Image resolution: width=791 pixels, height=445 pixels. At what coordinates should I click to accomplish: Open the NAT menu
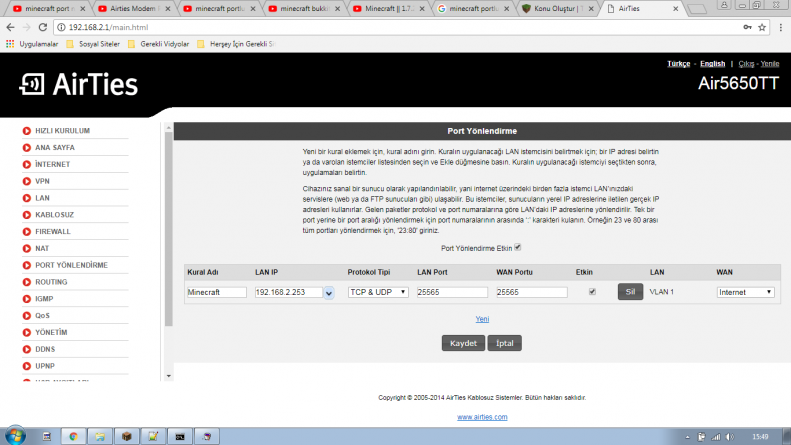[42, 248]
